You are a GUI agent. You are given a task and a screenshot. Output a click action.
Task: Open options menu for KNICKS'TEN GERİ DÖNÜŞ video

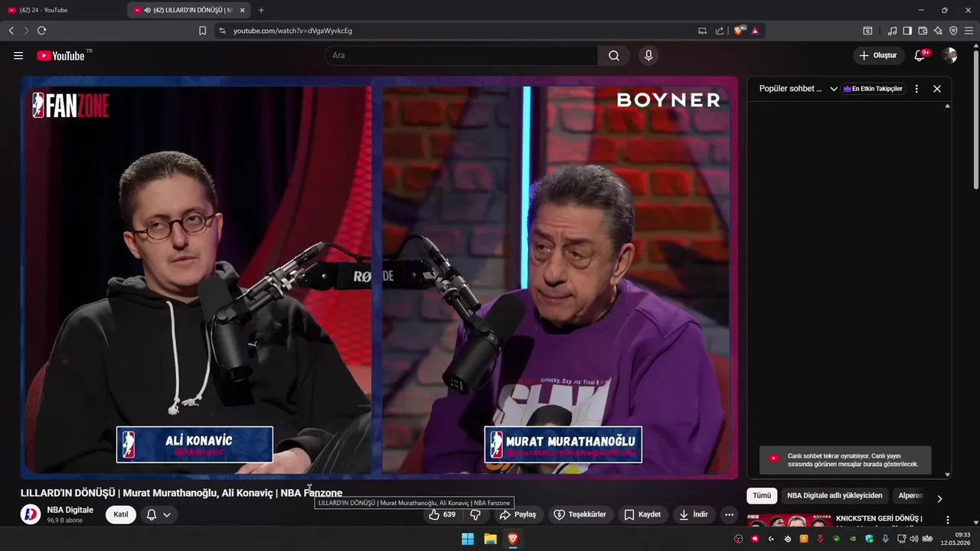click(947, 520)
